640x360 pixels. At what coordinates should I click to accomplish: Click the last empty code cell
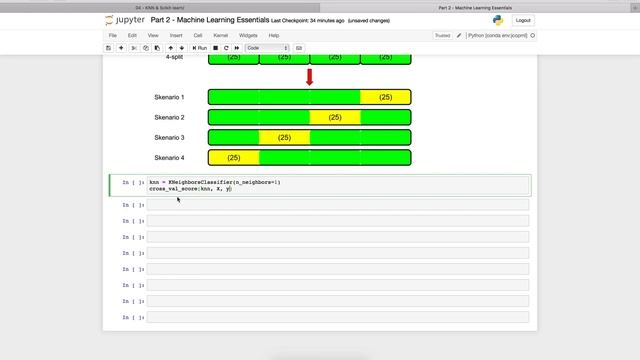click(x=338, y=317)
